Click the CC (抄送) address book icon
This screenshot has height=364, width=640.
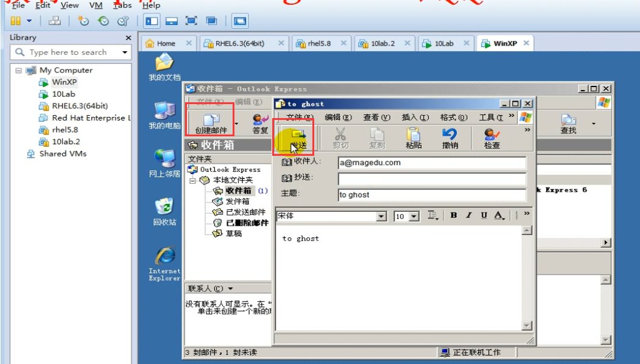[287, 178]
